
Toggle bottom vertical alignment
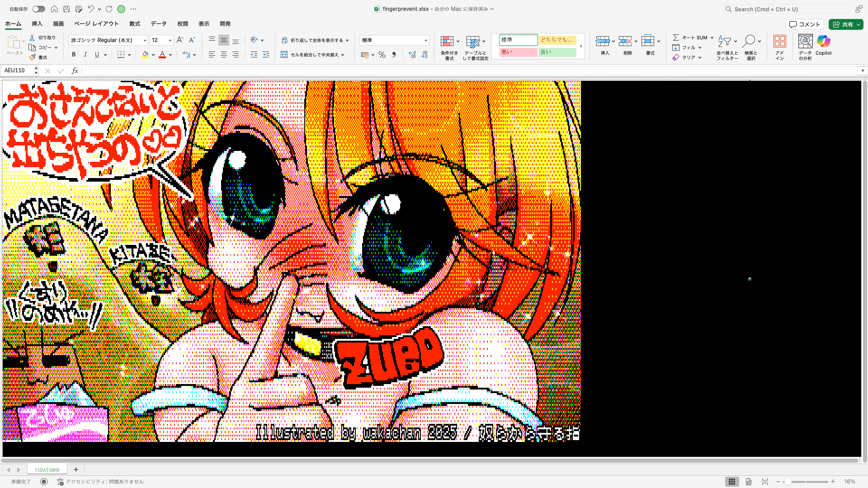236,40
